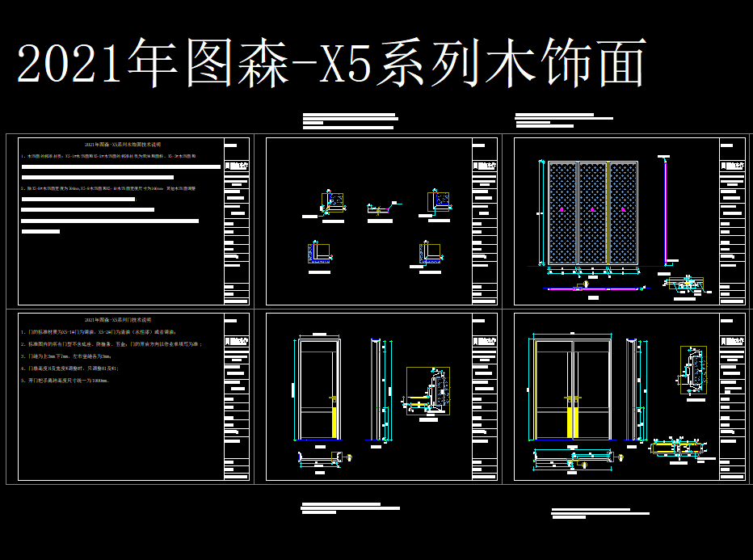The height and width of the screenshot is (560, 753).
Task: Select yellow-boxed section detail beside single door
Action: 428,391
